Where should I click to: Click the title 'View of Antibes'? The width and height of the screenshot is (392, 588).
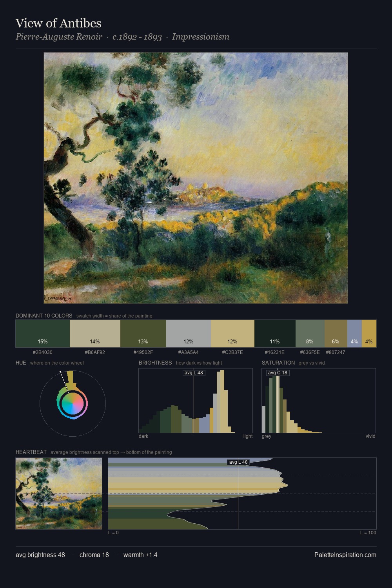coord(58,23)
